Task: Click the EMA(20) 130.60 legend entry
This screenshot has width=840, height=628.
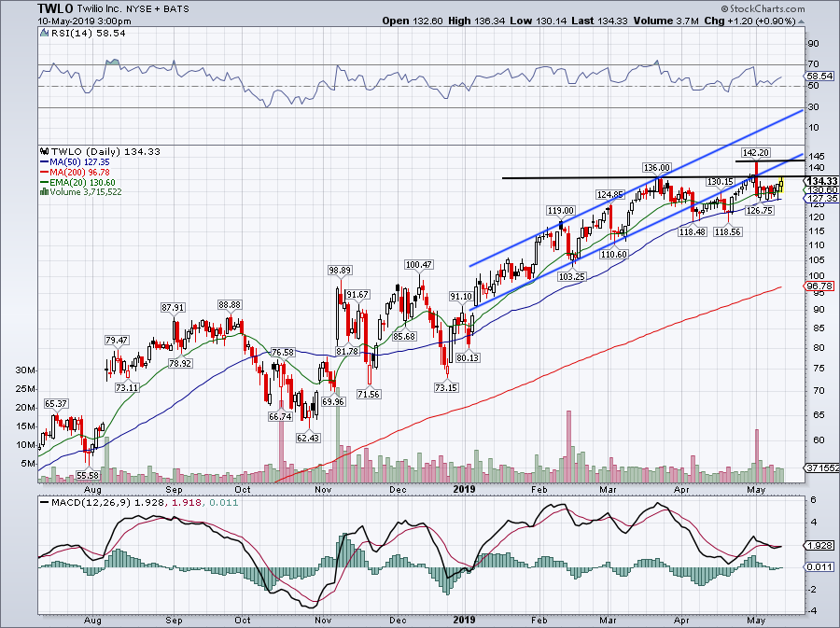Action: pos(82,183)
